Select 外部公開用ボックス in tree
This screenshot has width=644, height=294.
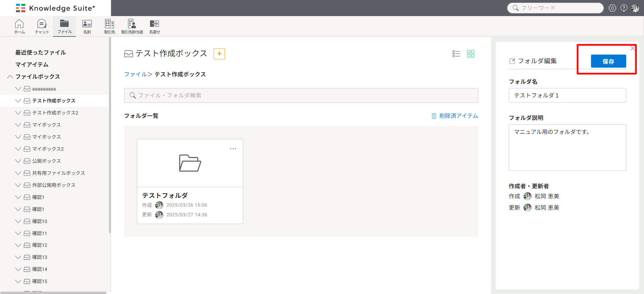point(54,185)
